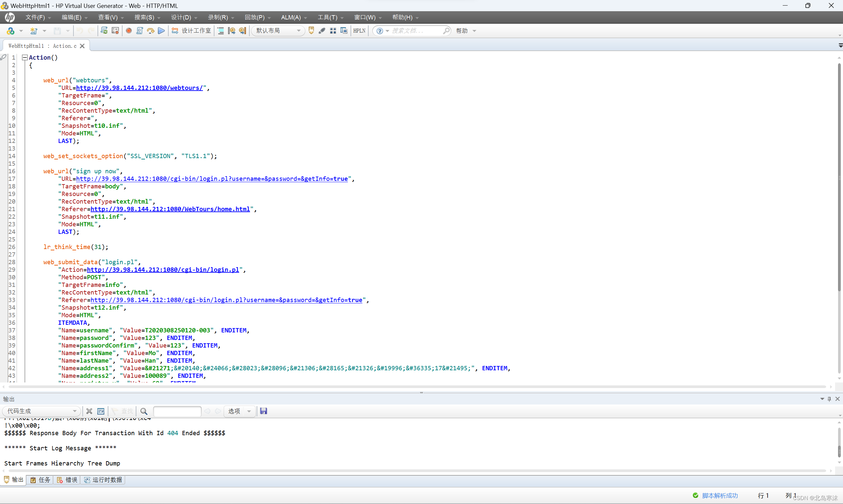The width and height of the screenshot is (843, 504).
Task: Switch to the 运行时数据 tab
Action: (103, 480)
